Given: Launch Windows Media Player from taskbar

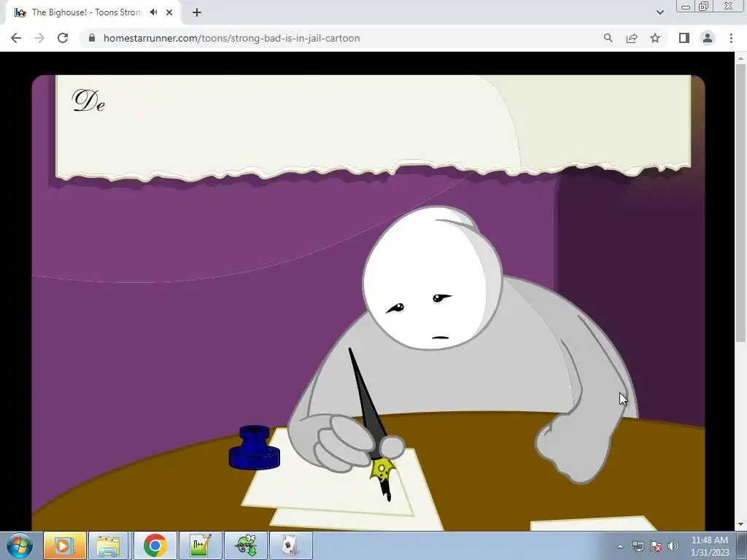Looking at the screenshot, I should pyautogui.click(x=65, y=545).
